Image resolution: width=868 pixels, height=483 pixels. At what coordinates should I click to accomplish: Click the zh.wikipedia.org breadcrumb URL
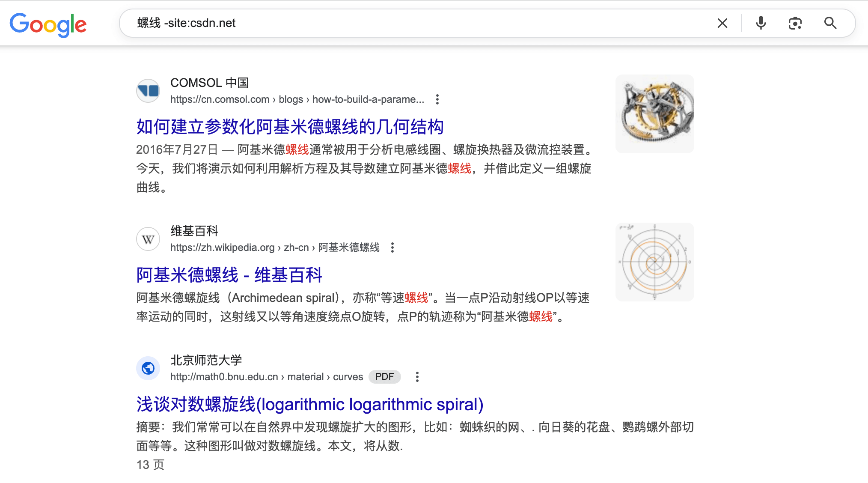(x=275, y=247)
